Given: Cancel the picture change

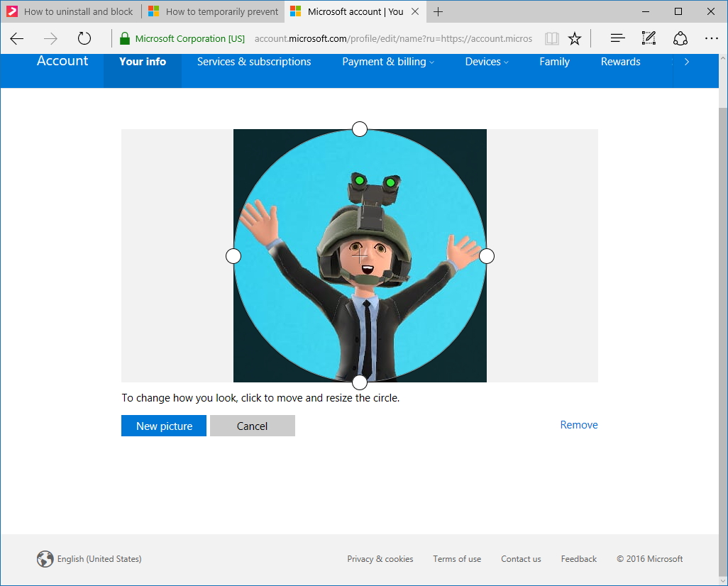Looking at the screenshot, I should pyautogui.click(x=253, y=426).
